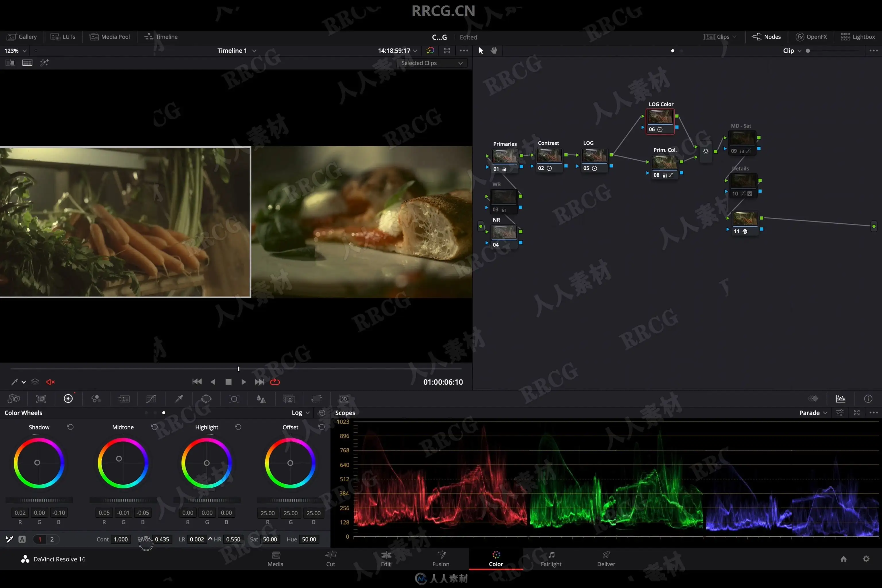The image size is (882, 588).
Task: Click the Offset color wheel center
Action: click(x=290, y=463)
